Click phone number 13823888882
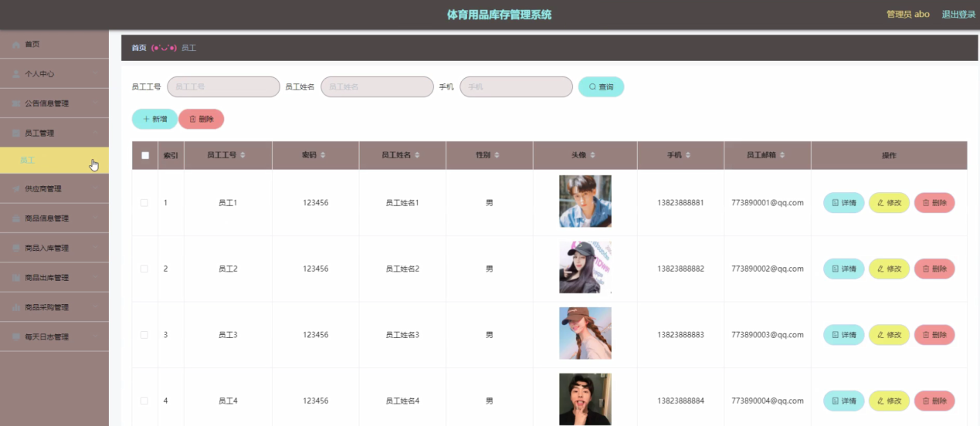980x426 pixels. (680, 269)
